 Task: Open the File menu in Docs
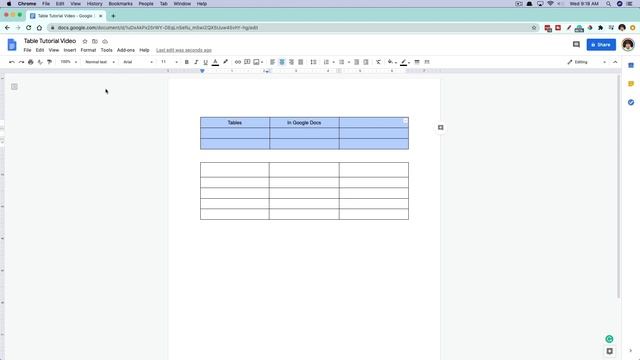coord(27,50)
